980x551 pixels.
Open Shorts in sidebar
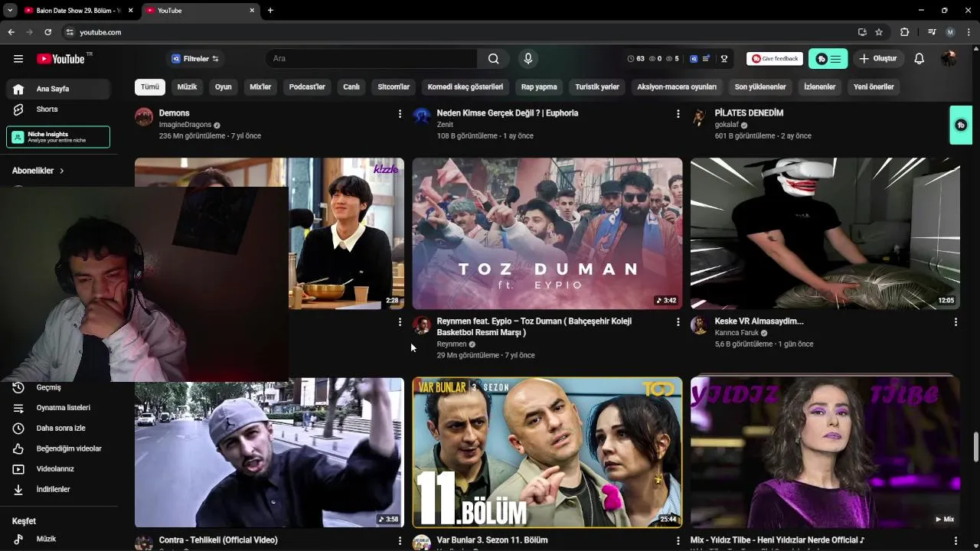click(x=58, y=109)
